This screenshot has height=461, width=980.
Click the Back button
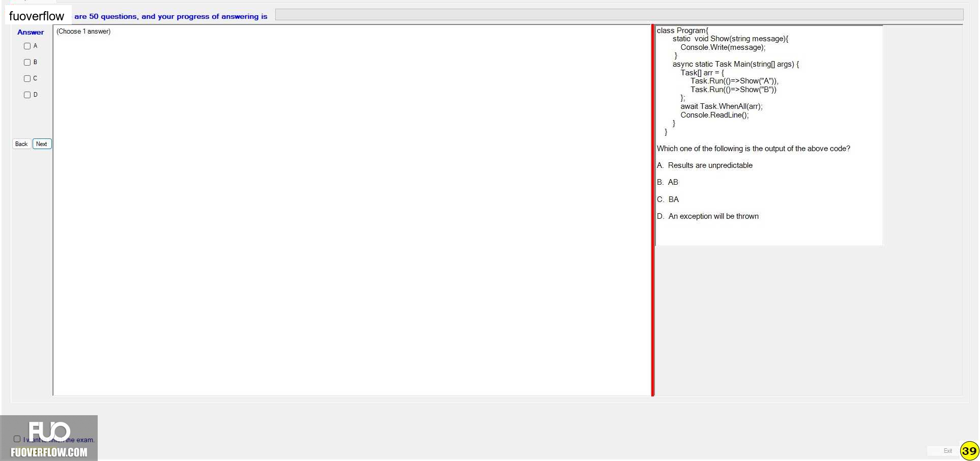click(21, 144)
